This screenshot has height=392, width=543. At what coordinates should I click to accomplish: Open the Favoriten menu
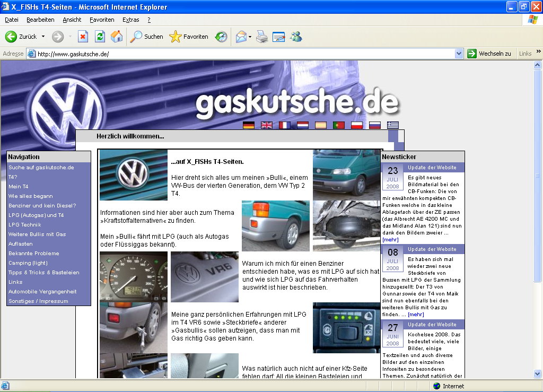point(102,20)
